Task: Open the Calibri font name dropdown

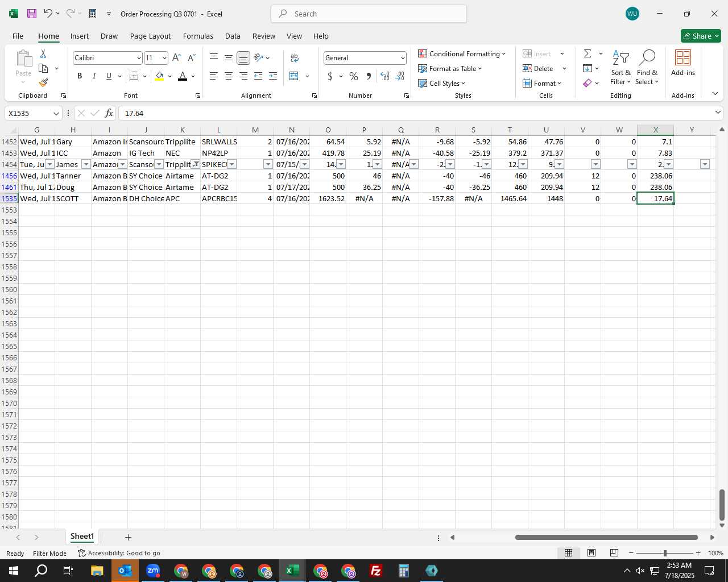Action: point(139,58)
